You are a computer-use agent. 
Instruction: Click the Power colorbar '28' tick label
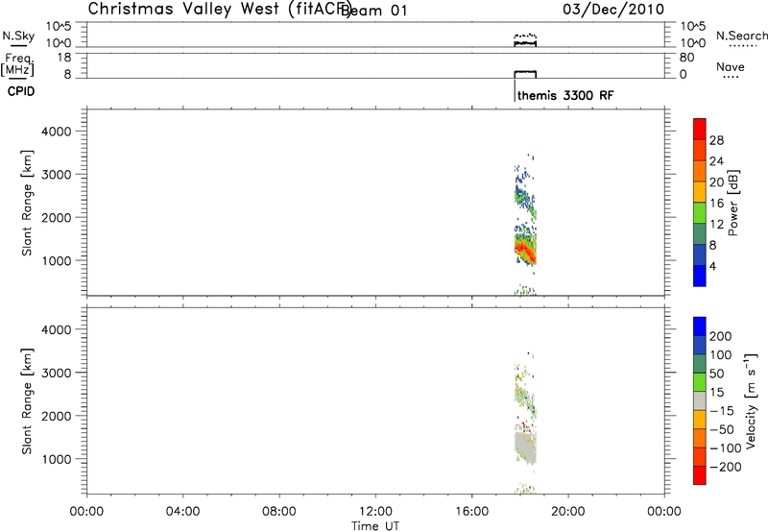tap(716, 140)
